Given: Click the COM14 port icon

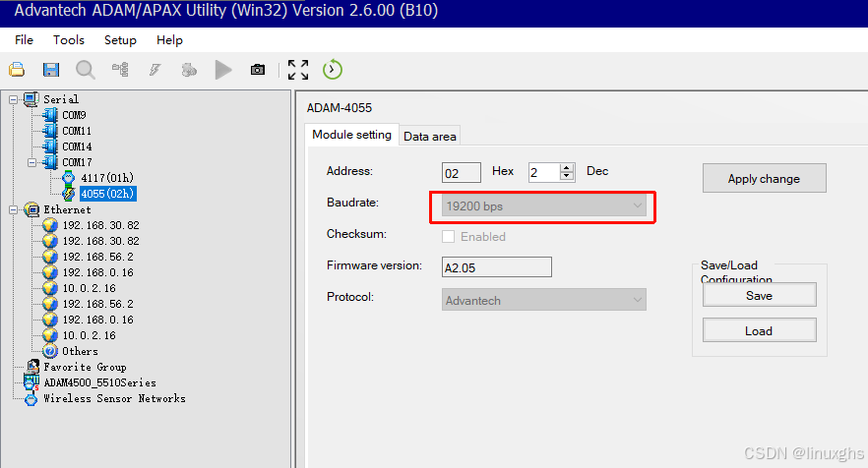Looking at the screenshot, I should click(x=50, y=146).
